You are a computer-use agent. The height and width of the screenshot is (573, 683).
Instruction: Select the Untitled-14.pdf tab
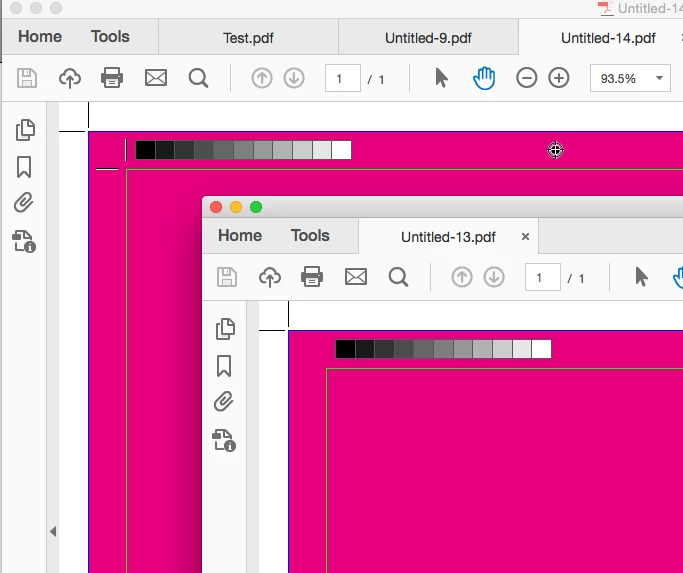[608, 38]
